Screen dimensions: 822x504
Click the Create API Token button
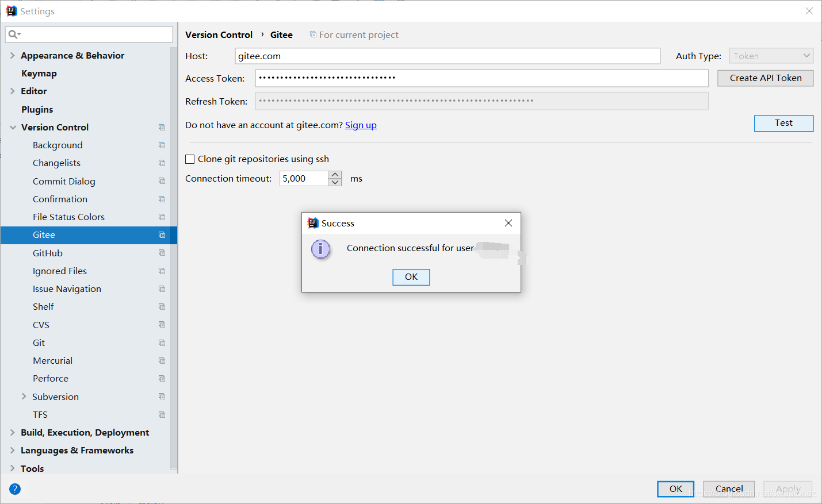point(766,78)
